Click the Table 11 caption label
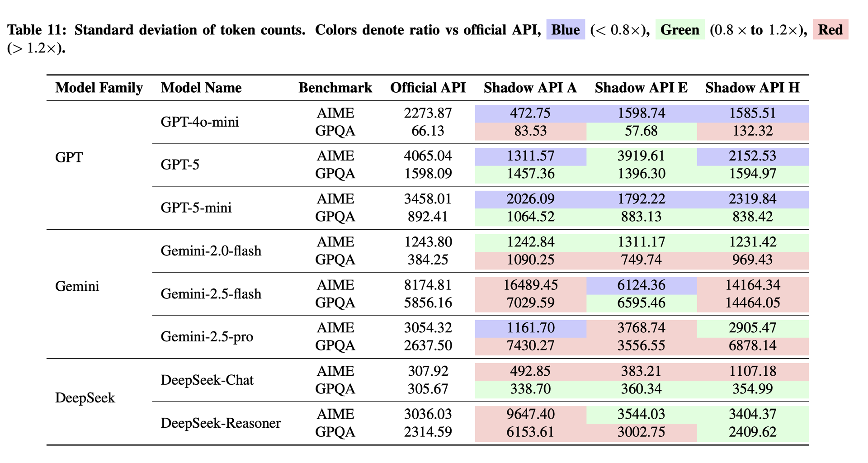The height and width of the screenshot is (463, 868). [x=37, y=30]
